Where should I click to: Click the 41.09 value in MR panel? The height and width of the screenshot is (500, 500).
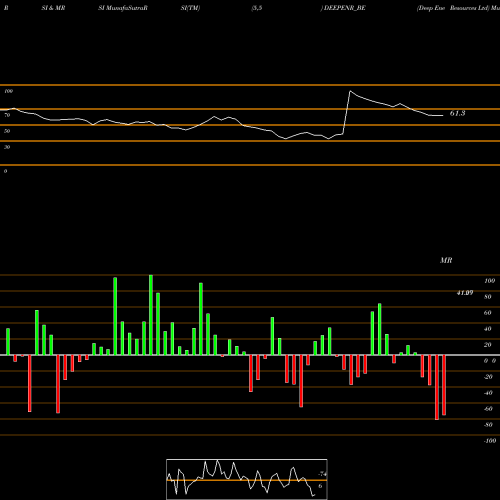click(x=465, y=293)
